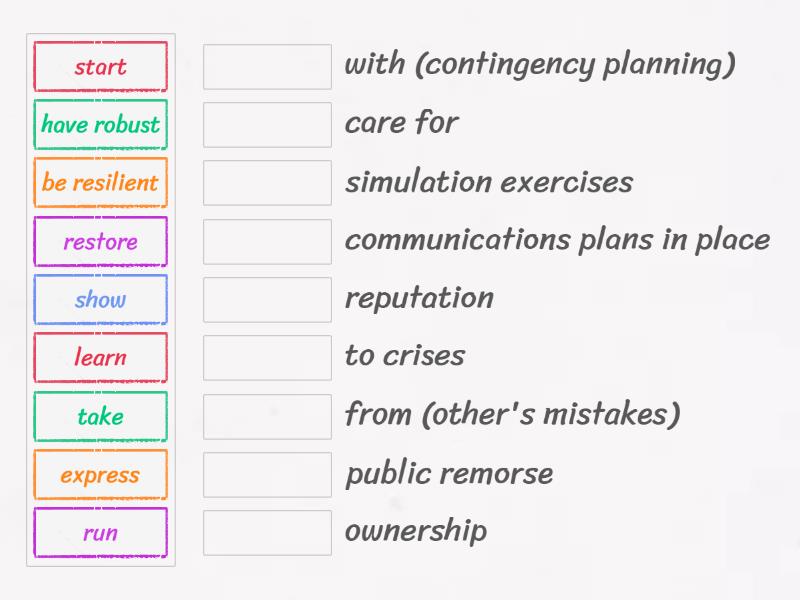
Task: Select the 'take' word tile
Action: pyautogui.click(x=100, y=416)
